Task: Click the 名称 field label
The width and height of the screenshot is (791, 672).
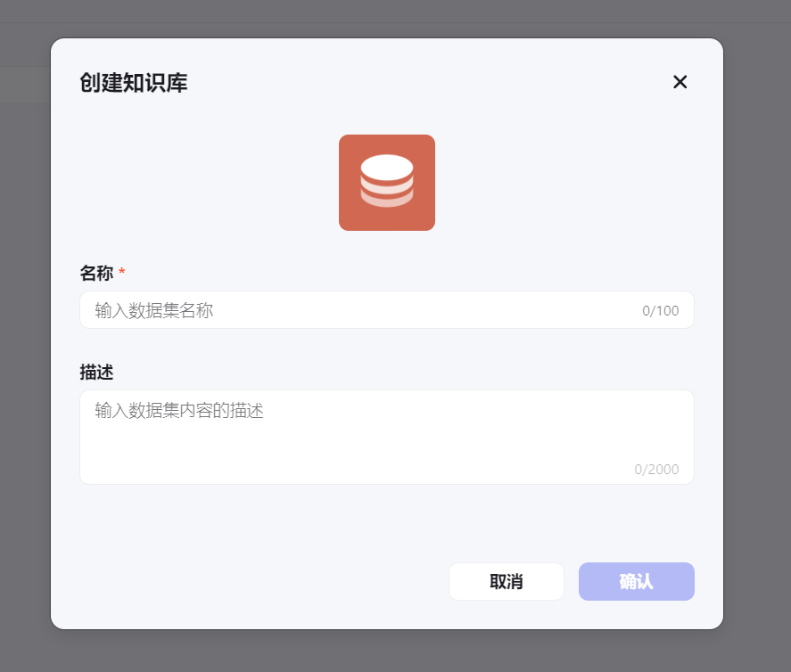Action: click(x=98, y=274)
